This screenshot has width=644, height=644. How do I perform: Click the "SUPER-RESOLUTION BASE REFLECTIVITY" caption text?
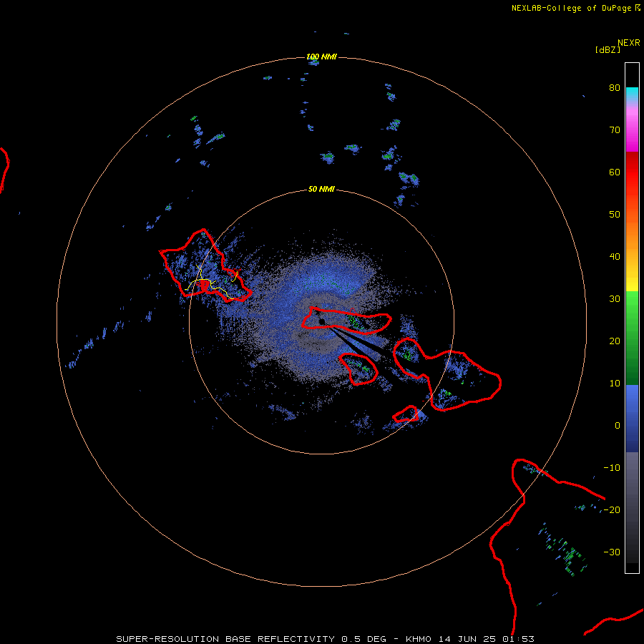click(225, 639)
